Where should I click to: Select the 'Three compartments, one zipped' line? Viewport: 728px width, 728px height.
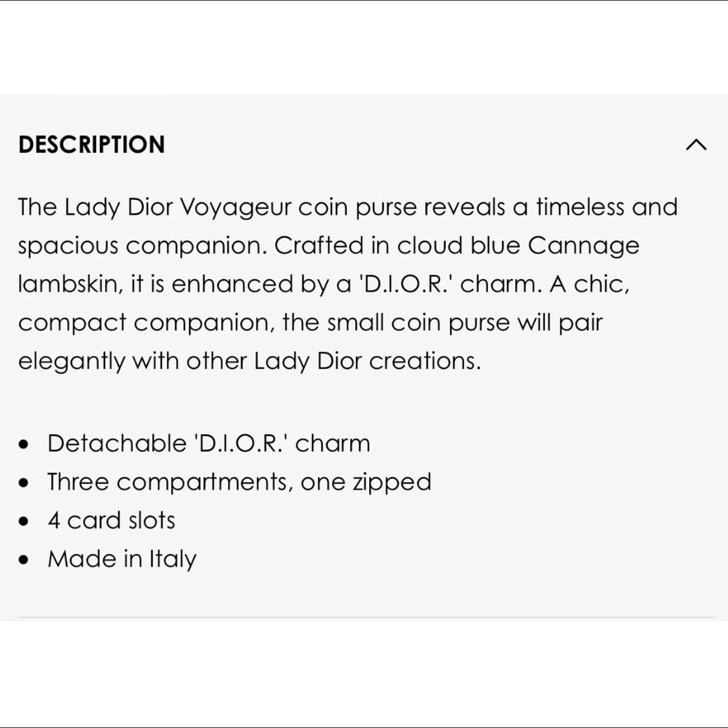pos(239,482)
